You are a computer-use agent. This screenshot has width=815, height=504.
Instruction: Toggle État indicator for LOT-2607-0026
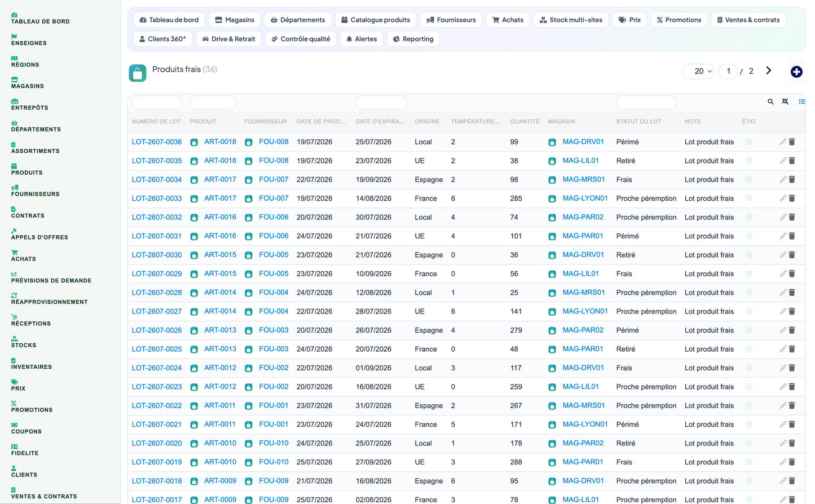[749, 330]
